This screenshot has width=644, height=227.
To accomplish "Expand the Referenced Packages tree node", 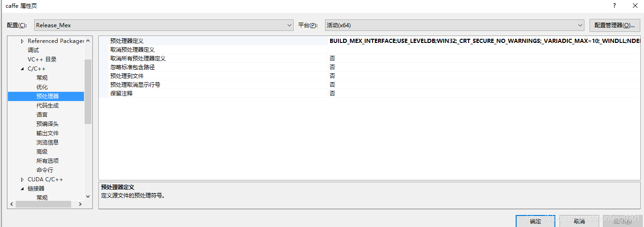I will (22, 41).
